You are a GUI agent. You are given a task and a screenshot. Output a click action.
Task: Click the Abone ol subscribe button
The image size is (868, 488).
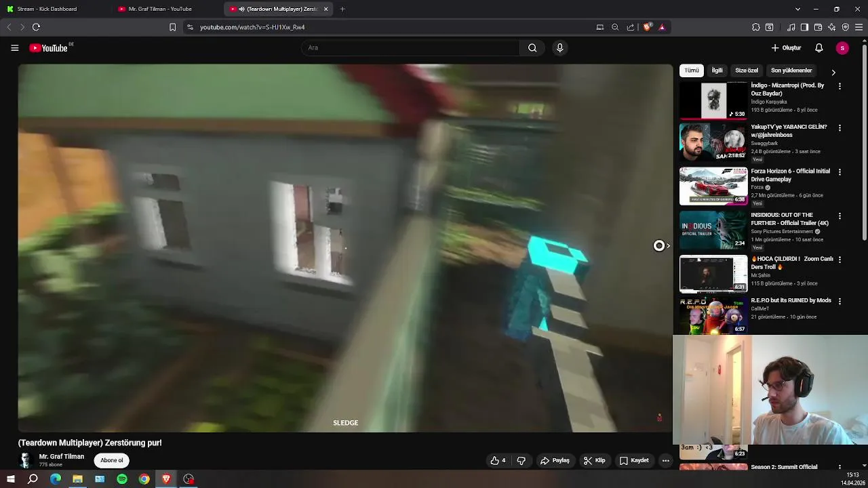(x=112, y=460)
